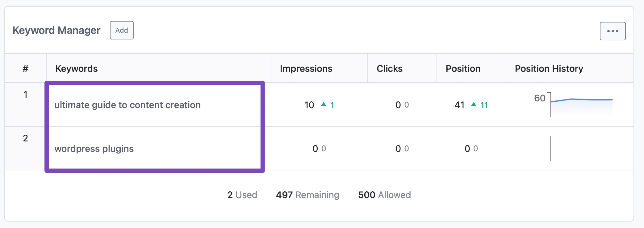Click the green impressions up-arrow icon
This screenshot has width=644, height=228.
324,104
